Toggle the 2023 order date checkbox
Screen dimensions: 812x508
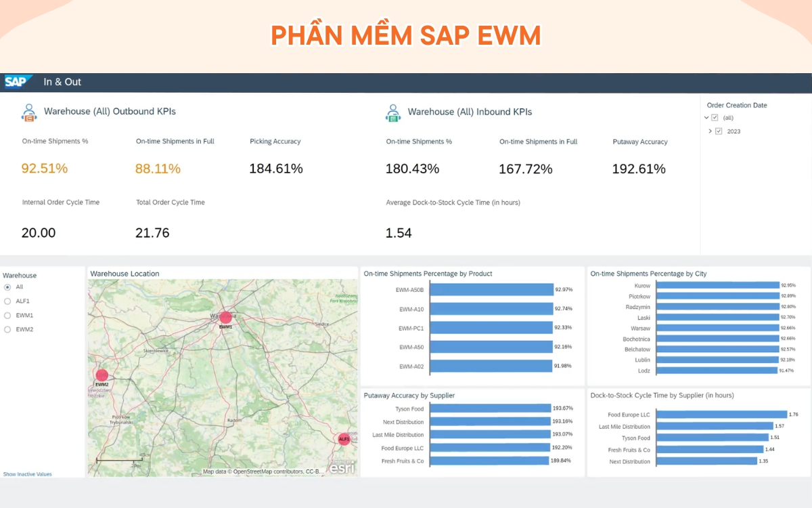pyautogui.click(x=719, y=131)
